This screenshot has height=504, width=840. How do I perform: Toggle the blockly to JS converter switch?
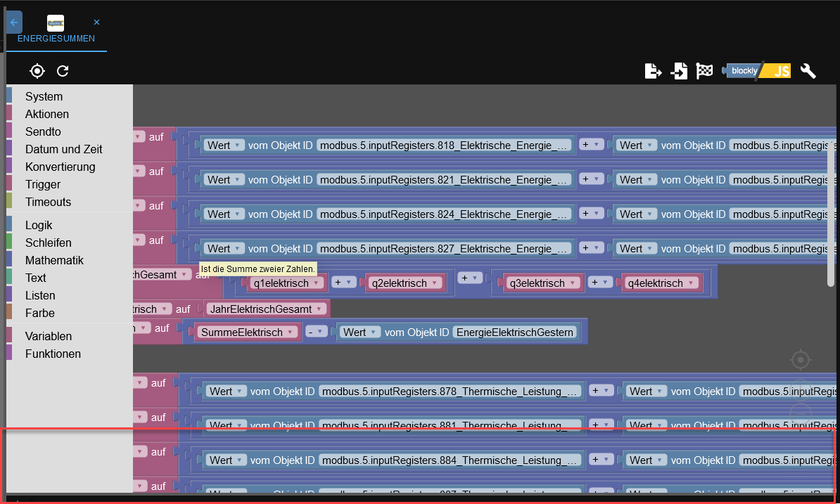tap(756, 70)
